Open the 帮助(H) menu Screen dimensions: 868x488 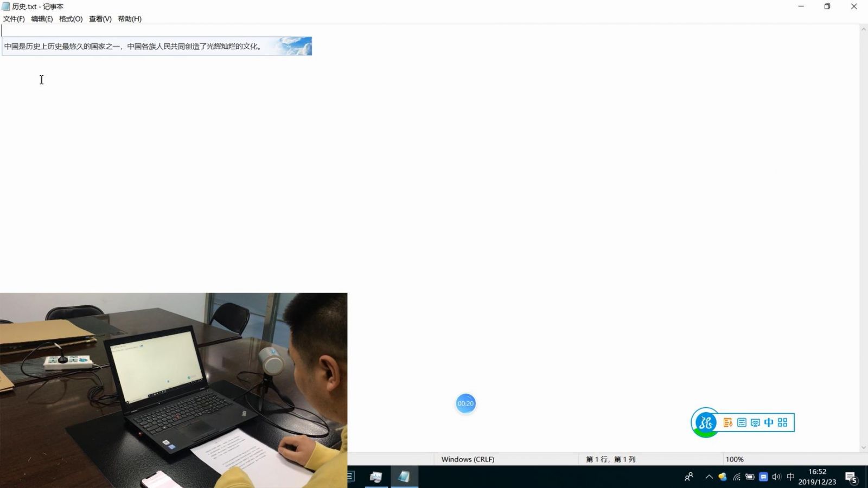(x=130, y=19)
